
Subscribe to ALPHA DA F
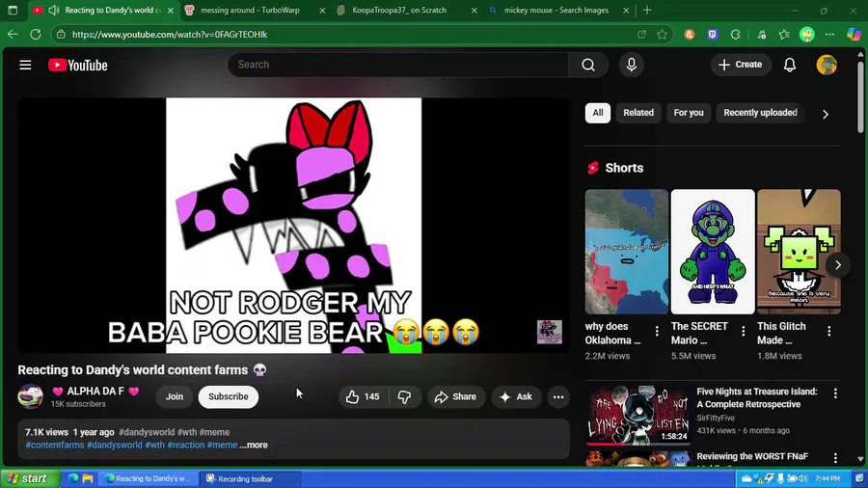click(228, 396)
